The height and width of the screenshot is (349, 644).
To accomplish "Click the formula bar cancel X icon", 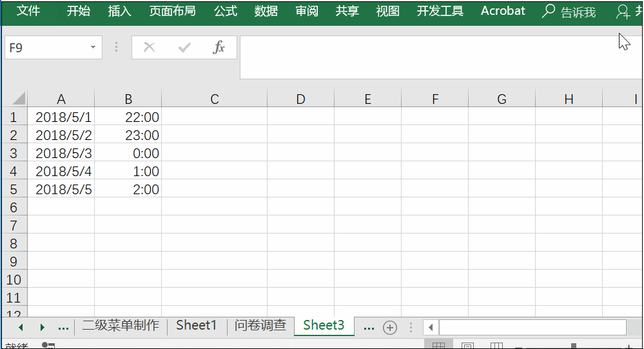I will (149, 48).
